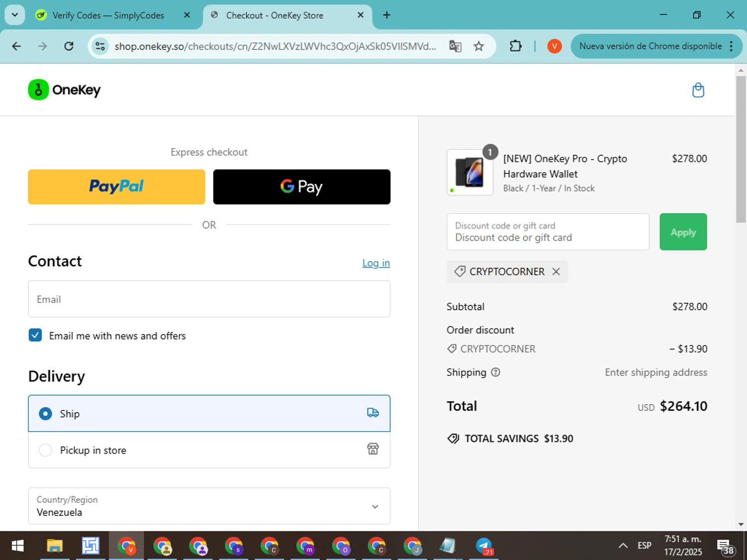
Task: Open the Windows Start menu
Action: (x=17, y=546)
